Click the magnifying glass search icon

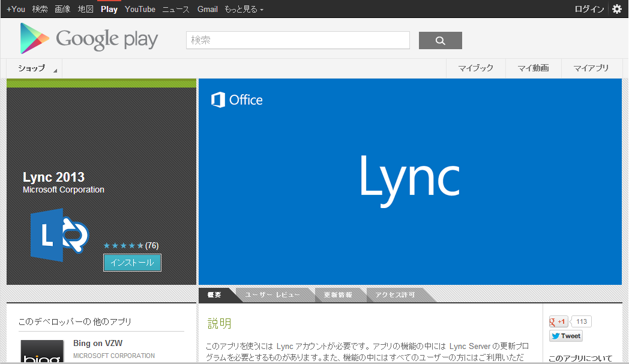coord(440,40)
